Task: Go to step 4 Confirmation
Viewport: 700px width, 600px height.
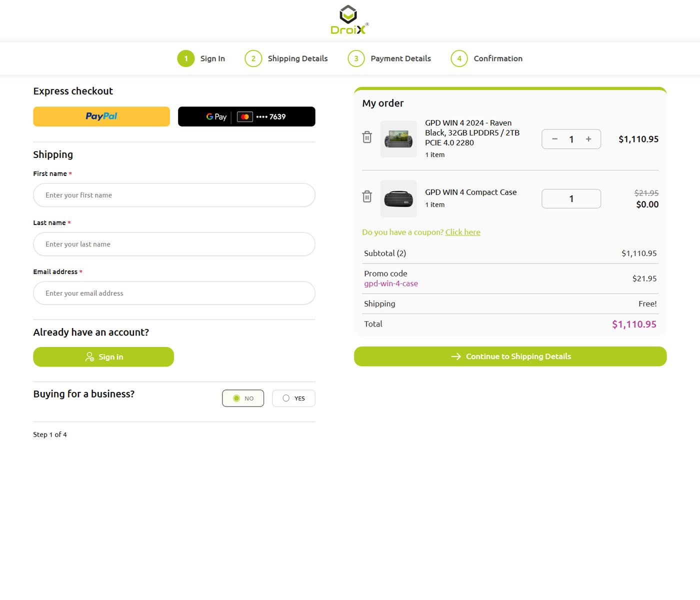Action: click(x=486, y=58)
